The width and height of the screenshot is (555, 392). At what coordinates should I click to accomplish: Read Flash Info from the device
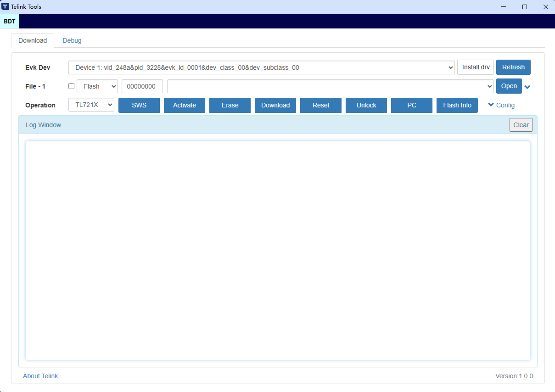(x=457, y=105)
